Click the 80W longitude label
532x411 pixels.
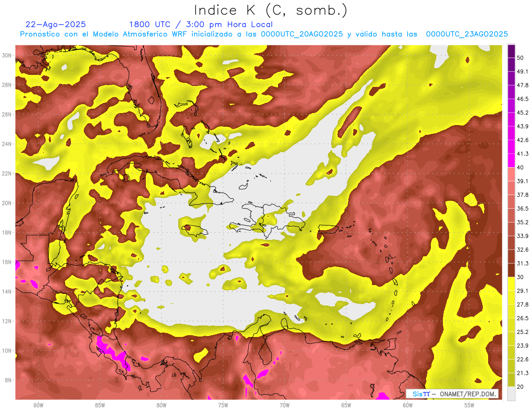161,405
